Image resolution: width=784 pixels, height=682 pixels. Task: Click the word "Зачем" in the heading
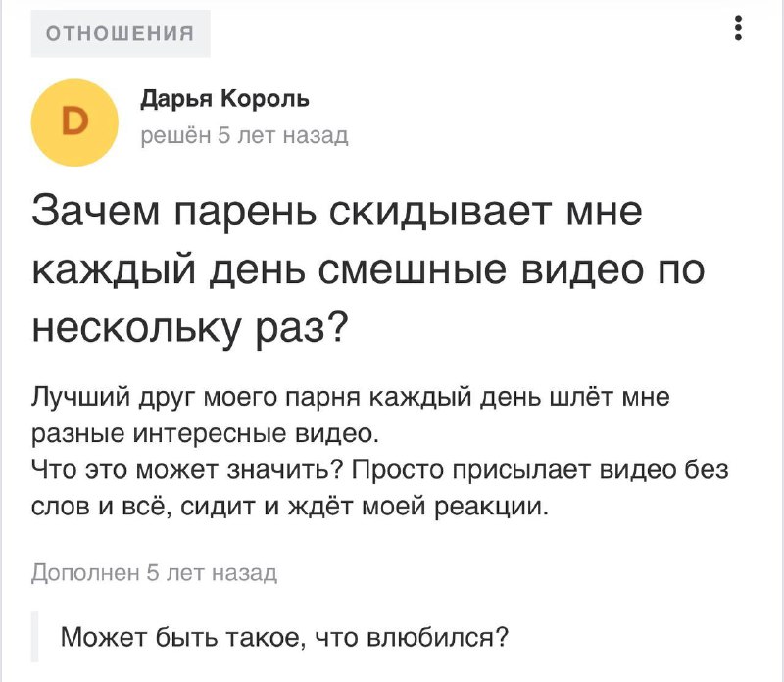coord(94,211)
